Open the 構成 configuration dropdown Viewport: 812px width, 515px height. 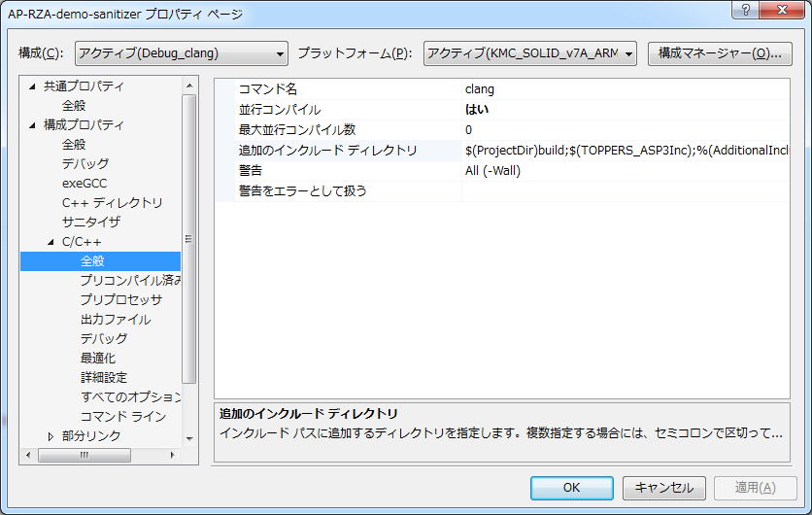coord(181,52)
